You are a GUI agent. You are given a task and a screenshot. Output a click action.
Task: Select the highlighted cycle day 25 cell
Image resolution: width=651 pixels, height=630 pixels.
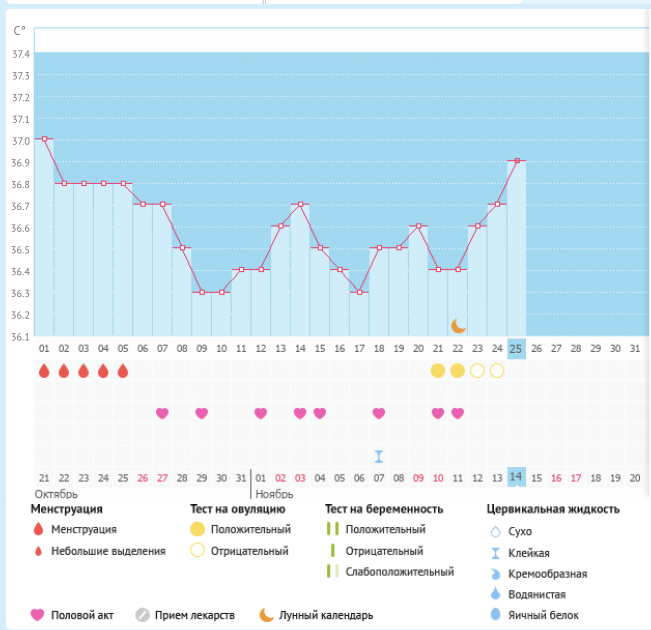point(516,348)
